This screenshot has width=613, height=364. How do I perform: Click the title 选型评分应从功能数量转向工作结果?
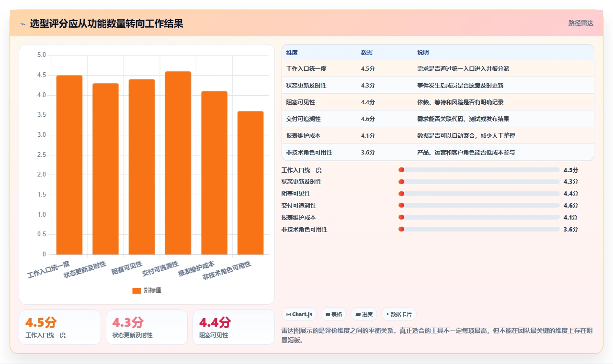(106, 24)
